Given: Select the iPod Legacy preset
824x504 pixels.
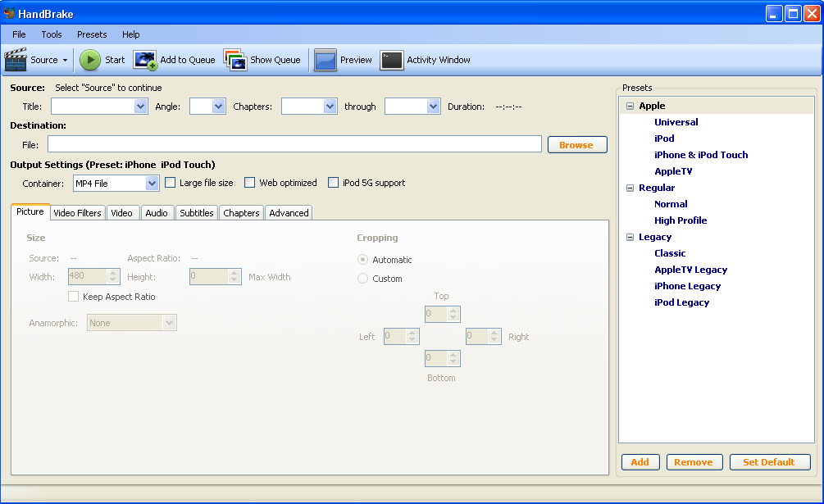Looking at the screenshot, I should (x=681, y=302).
